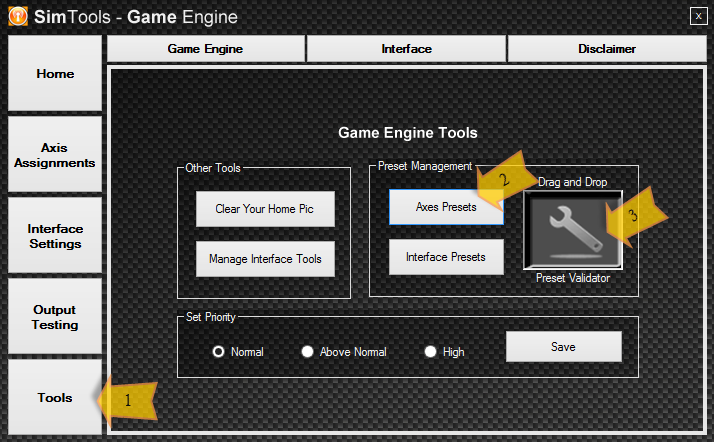Save the priority setting
Image resolution: width=714 pixels, height=442 pixels.
click(x=564, y=347)
